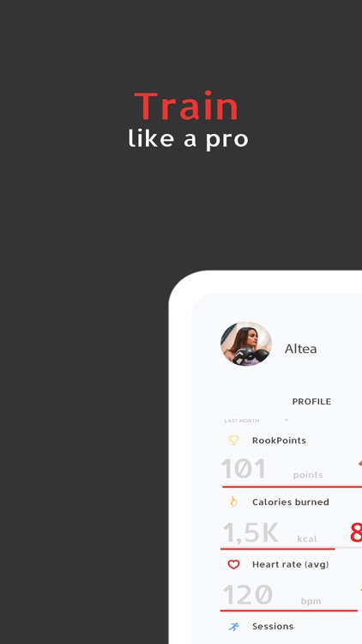Click the red RookPoints progress bar
Image resolution: width=362 pixels, height=644 pixels.
[292, 487]
